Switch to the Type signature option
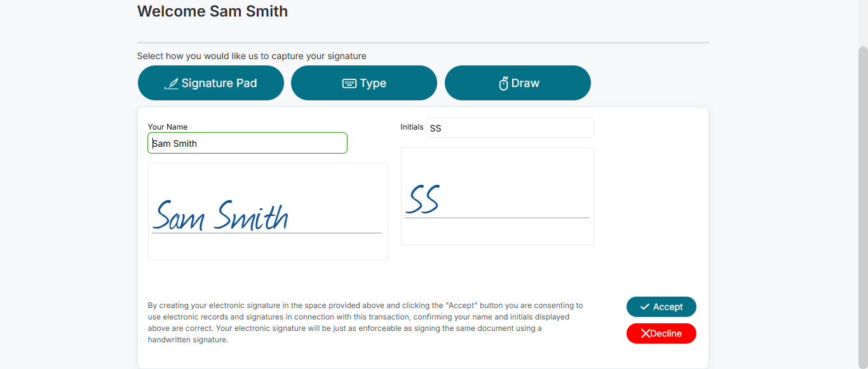Viewport: 868px width, 369px height. [364, 83]
